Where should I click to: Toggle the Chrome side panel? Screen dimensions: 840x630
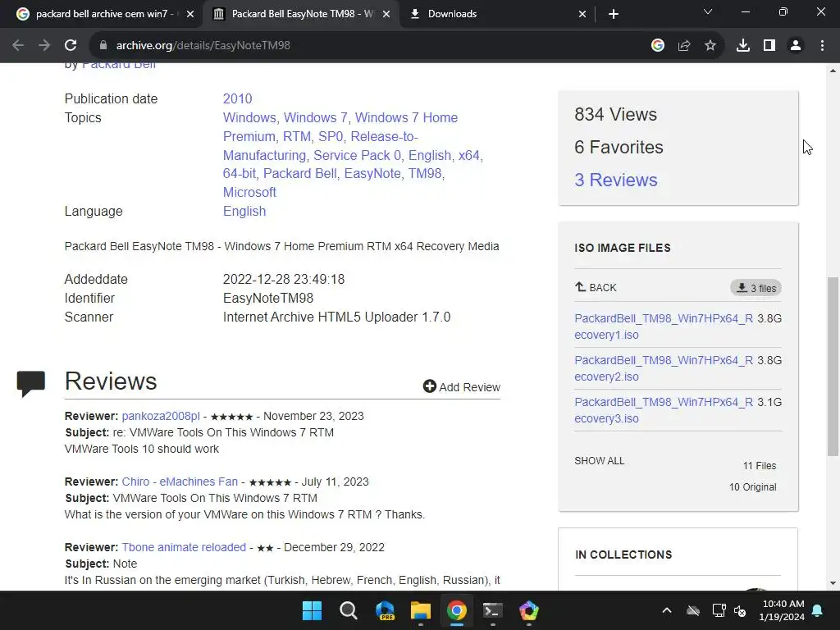pyautogui.click(x=769, y=46)
